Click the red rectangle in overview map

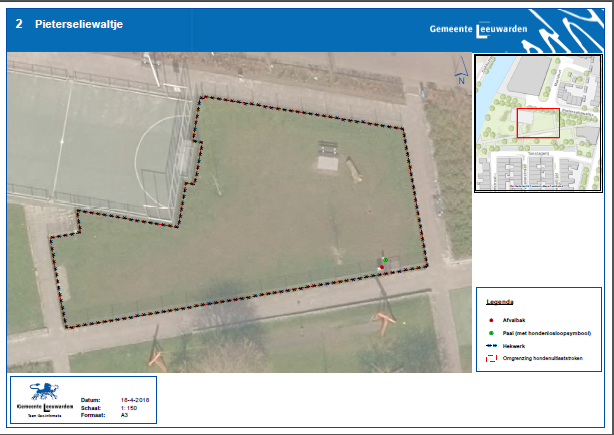[x=537, y=123]
